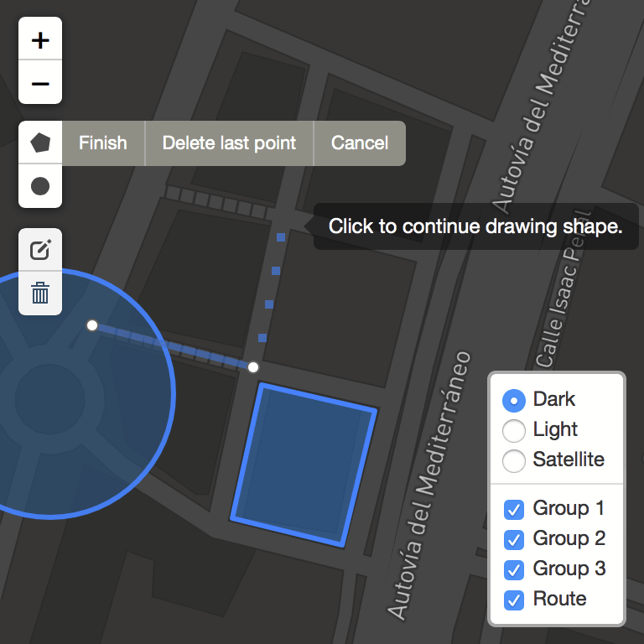Finish drawing the shape

tap(103, 143)
